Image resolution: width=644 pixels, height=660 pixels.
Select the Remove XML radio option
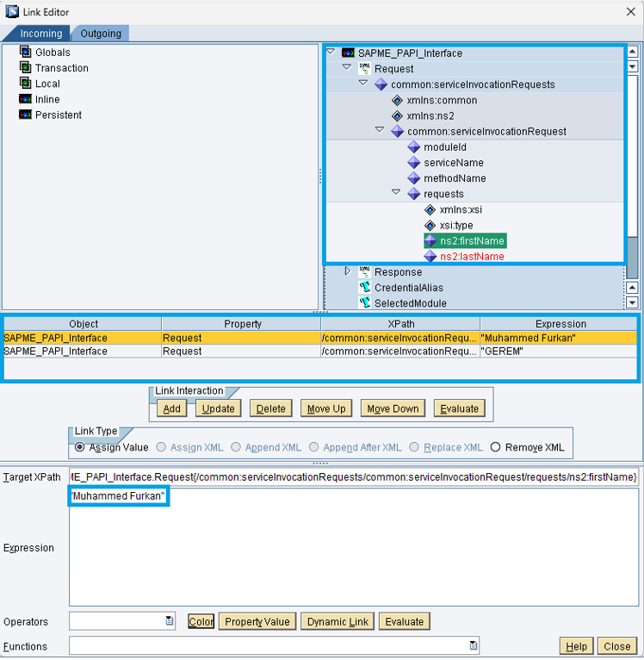tap(495, 447)
